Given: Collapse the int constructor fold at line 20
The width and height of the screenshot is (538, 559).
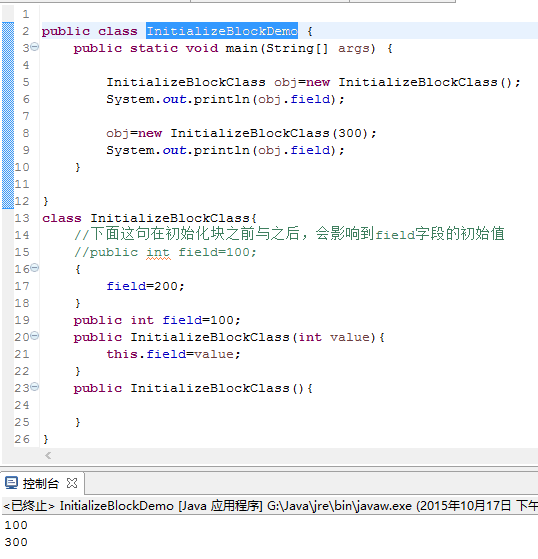Looking at the screenshot, I should point(35,335).
